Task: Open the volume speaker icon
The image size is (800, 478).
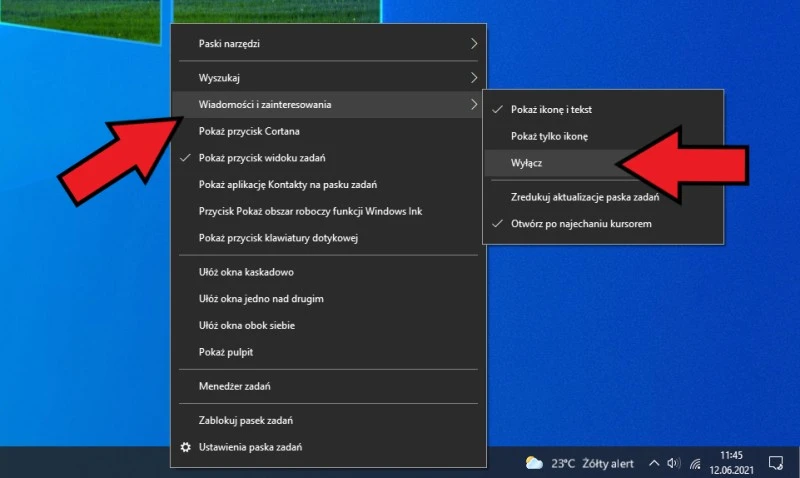Action: (x=673, y=463)
